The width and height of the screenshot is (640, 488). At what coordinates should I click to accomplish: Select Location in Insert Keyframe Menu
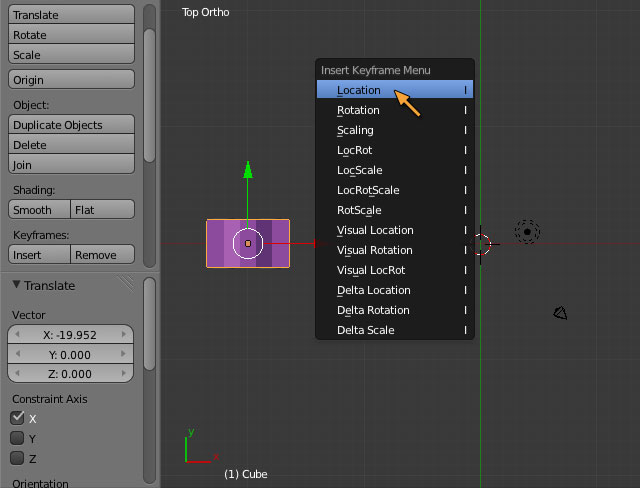[394, 90]
